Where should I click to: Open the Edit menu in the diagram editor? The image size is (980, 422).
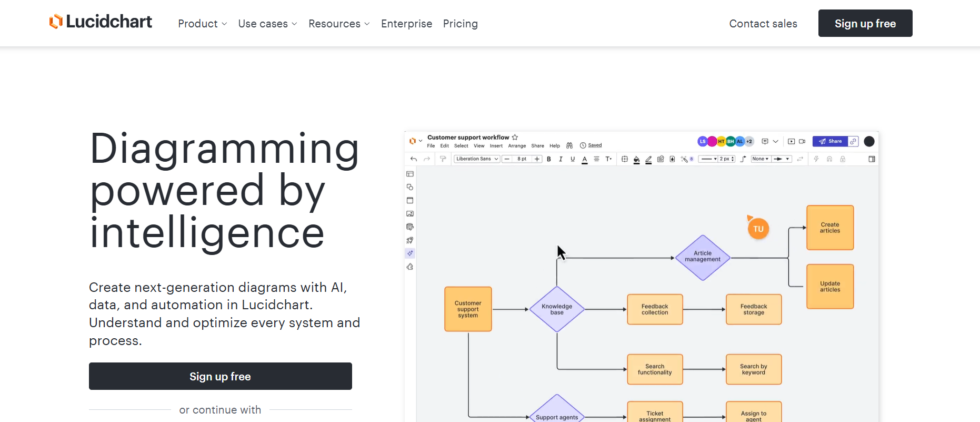(x=445, y=146)
